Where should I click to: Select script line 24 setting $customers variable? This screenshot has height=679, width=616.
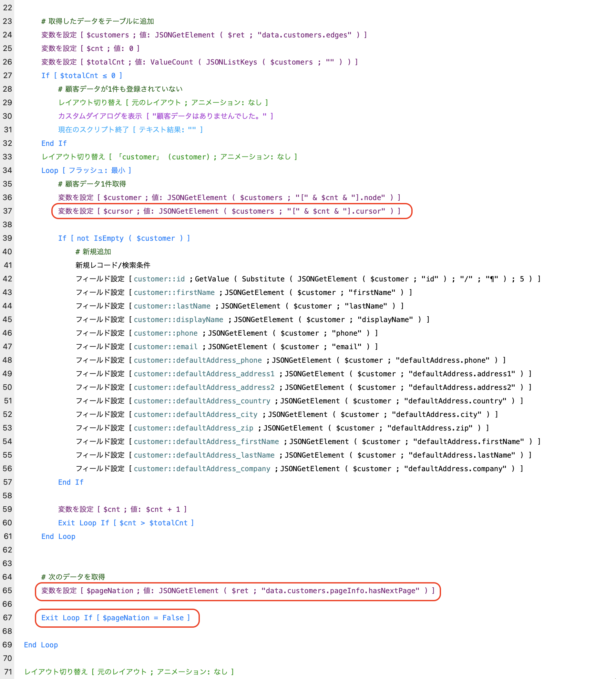tap(204, 35)
